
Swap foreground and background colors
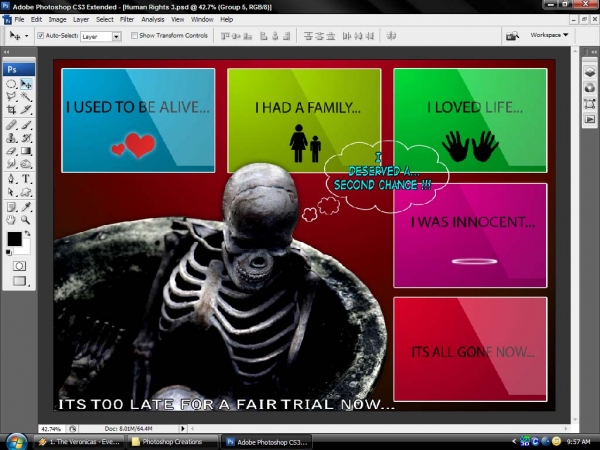(x=28, y=233)
